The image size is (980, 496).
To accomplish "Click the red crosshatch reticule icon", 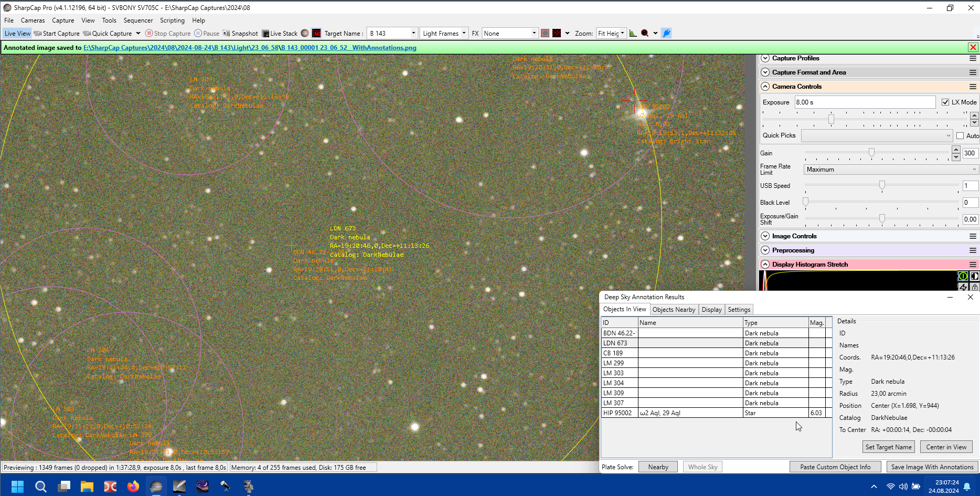I will click(557, 33).
